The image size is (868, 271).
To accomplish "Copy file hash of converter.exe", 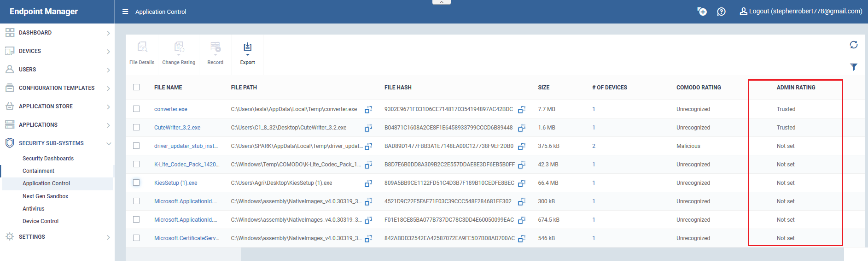I will click(522, 110).
